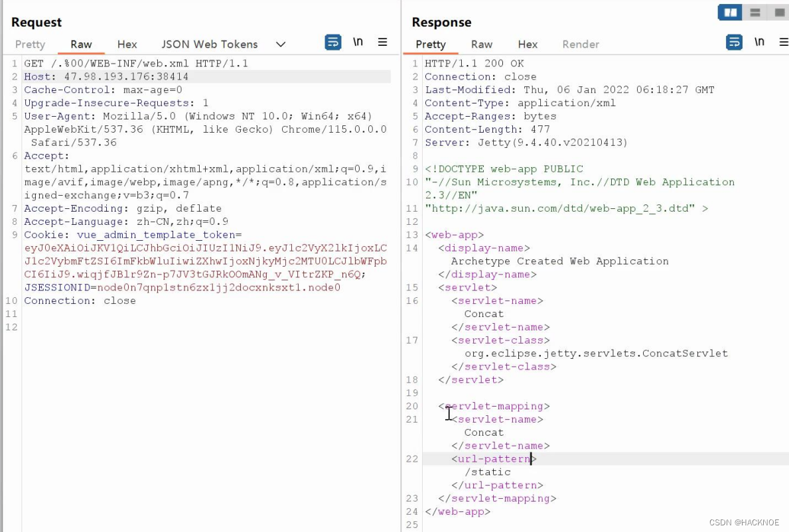Click the HTTP/1.1 200 OK status line
Image resolution: width=789 pixels, height=532 pixels.
point(474,64)
